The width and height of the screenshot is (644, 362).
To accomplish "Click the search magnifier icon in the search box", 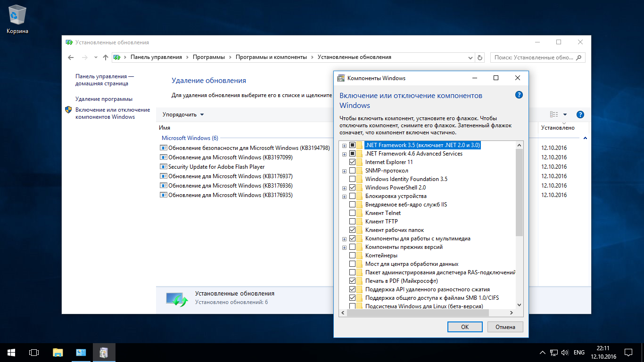I will 579,58.
